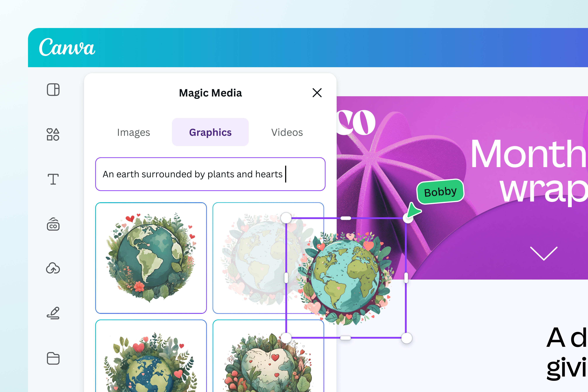Select the Draw tool
Screen dimensions: 588x392
coord(53,313)
